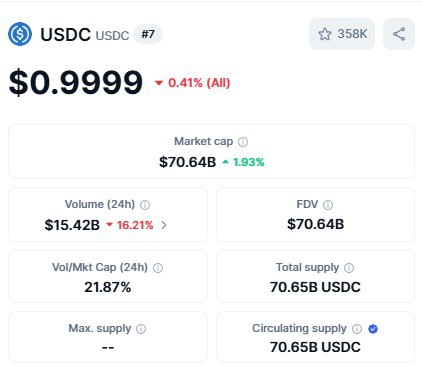Click Max. supply info icon

pos(141,329)
